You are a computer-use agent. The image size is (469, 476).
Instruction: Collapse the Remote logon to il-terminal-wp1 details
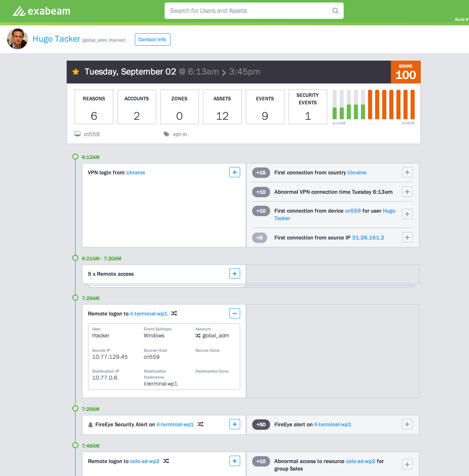click(x=234, y=314)
